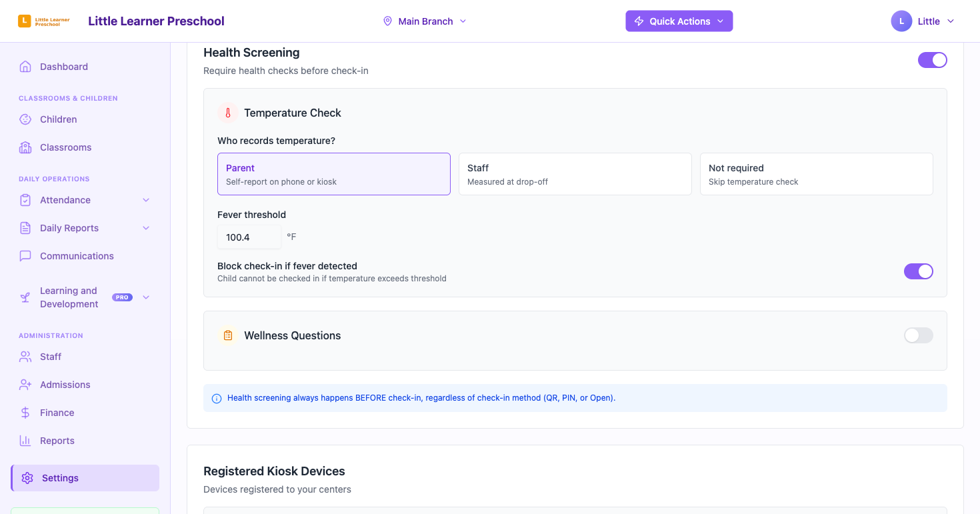Click the Little Learner Preschool header title
The image size is (980, 514).
[156, 21]
